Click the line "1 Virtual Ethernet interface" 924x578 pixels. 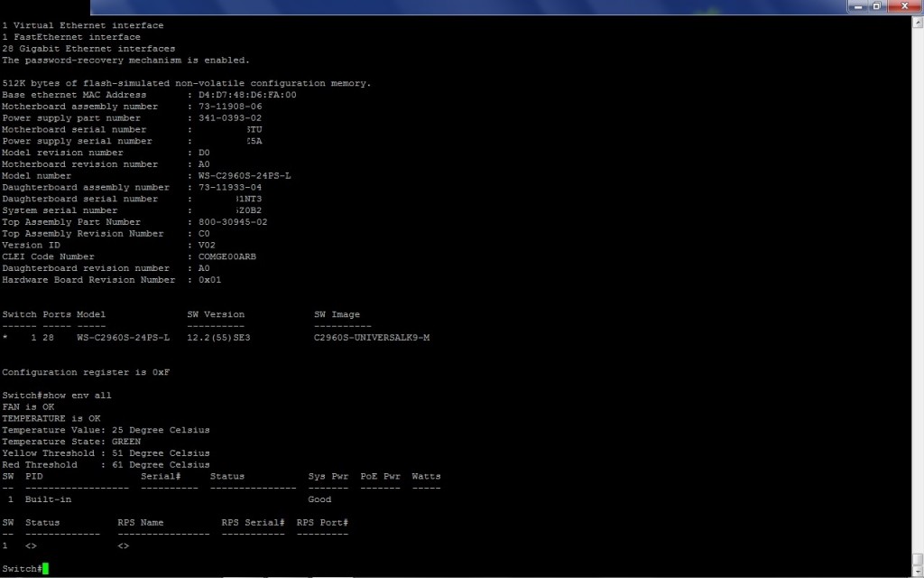(83, 25)
